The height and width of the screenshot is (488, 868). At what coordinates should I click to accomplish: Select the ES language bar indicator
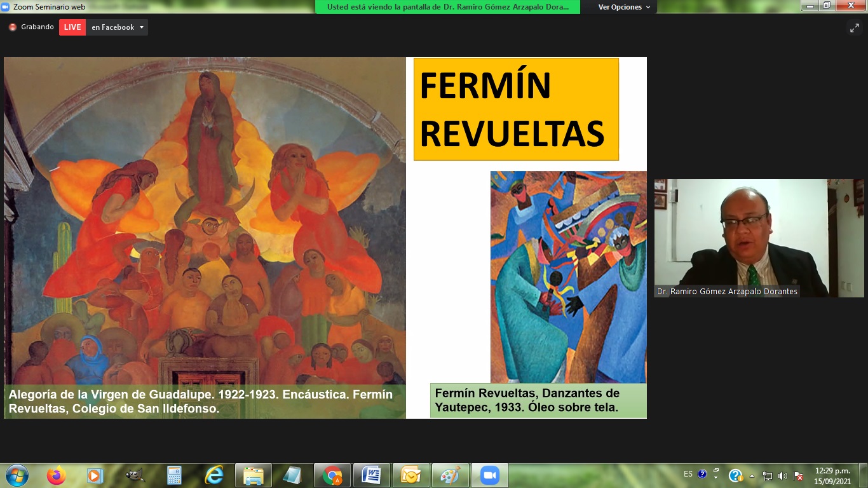[688, 474]
